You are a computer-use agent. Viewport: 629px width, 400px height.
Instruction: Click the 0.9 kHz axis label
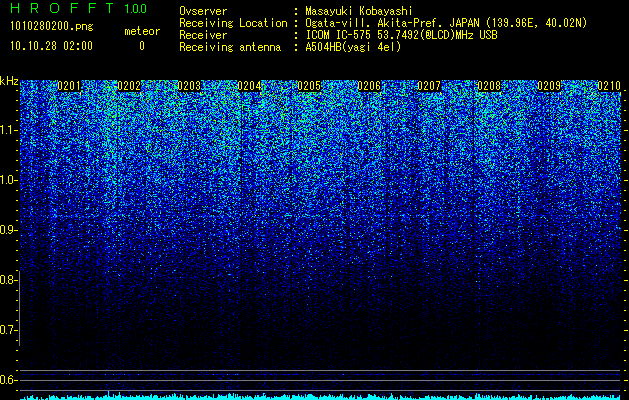[x=8, y=230]
